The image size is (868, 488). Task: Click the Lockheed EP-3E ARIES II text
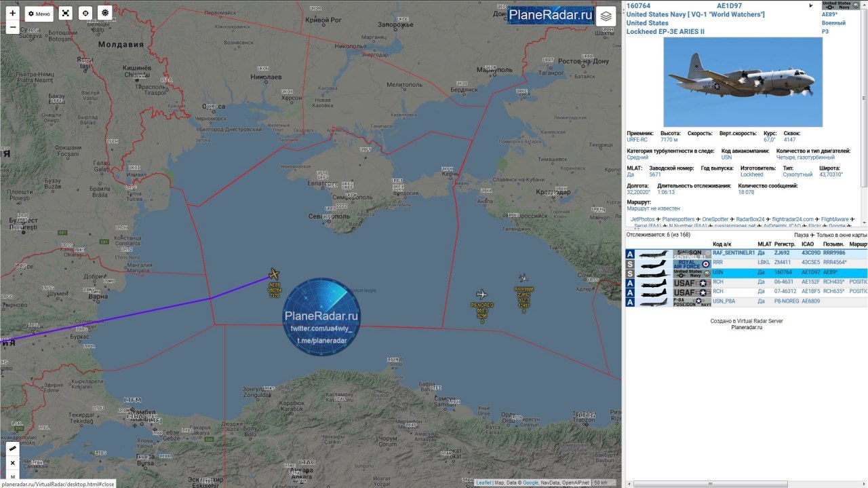pyautogui.click(x=665, y=32)
